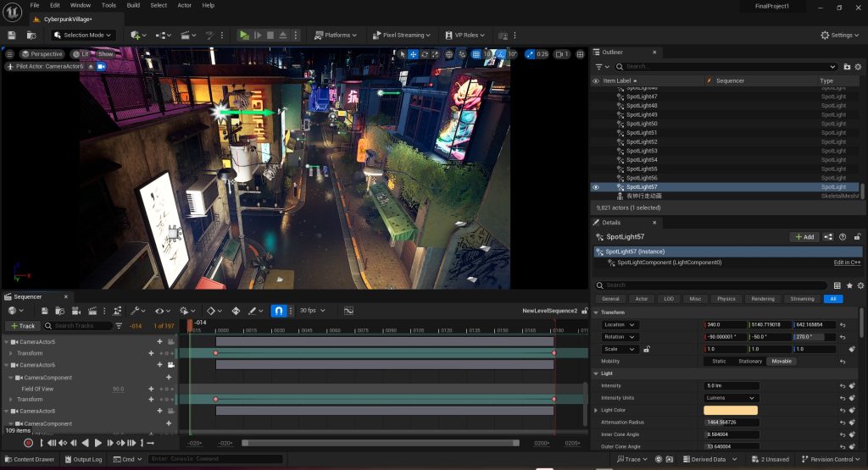Collapse CameraActor5 track in Sequencer
The image size is (868, 470).
7,342
